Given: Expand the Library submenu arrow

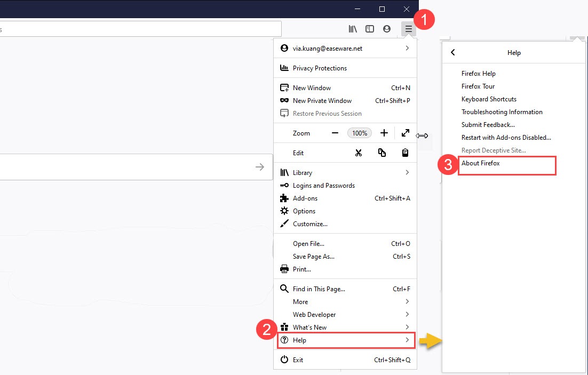Looking at the screenshot, I should click(x=407, y=172).
